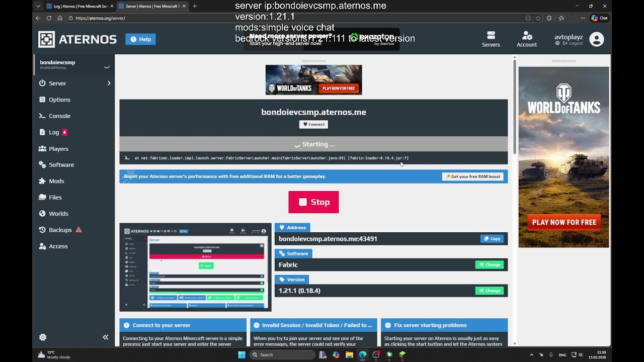This screenshot has width=644, height=362.
Task: Click Play Now For Free in side ad
Action: [x=564, y=222]
